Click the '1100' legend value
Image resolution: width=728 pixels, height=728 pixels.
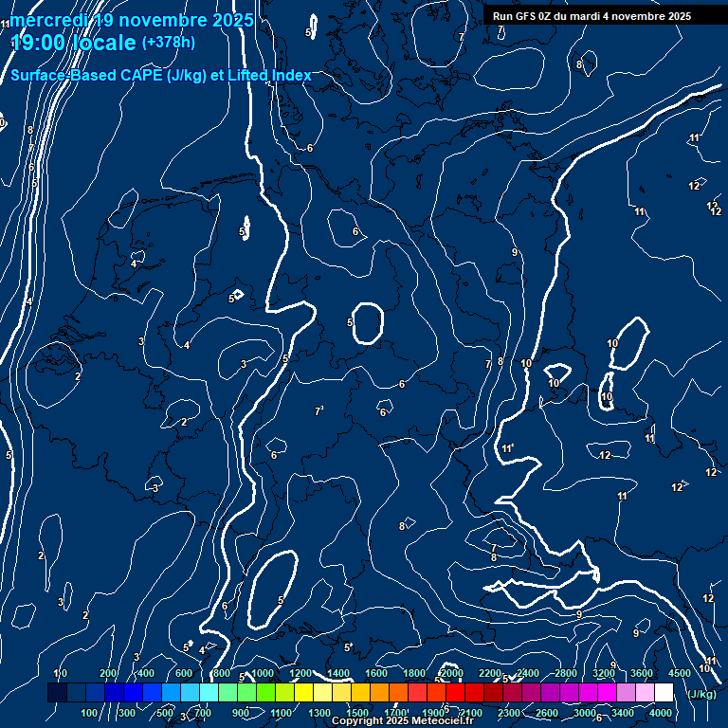pos(282,713)
